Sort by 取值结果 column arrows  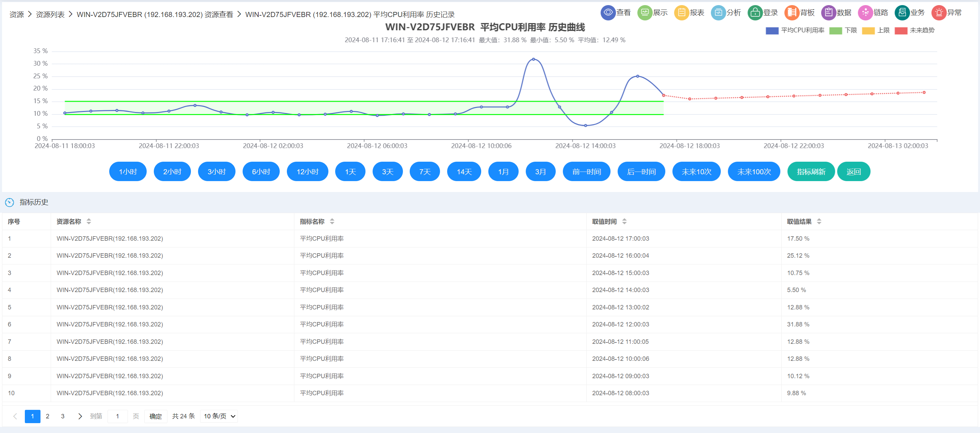coord(819,222)
